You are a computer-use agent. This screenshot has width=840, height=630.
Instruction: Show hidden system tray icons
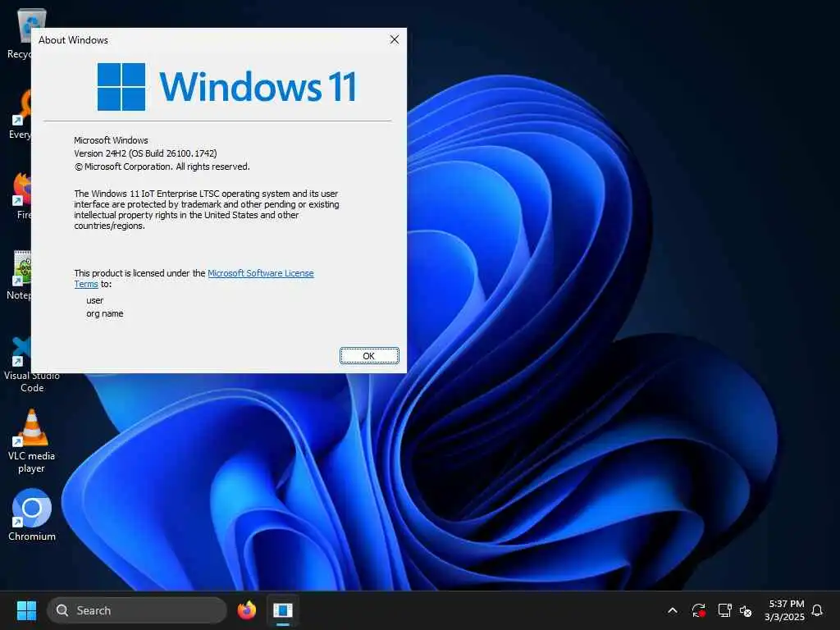[673, 610]
